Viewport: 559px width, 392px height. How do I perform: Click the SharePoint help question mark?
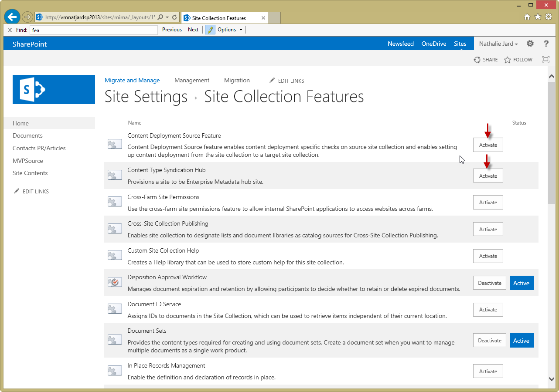[x=546, y=44]
